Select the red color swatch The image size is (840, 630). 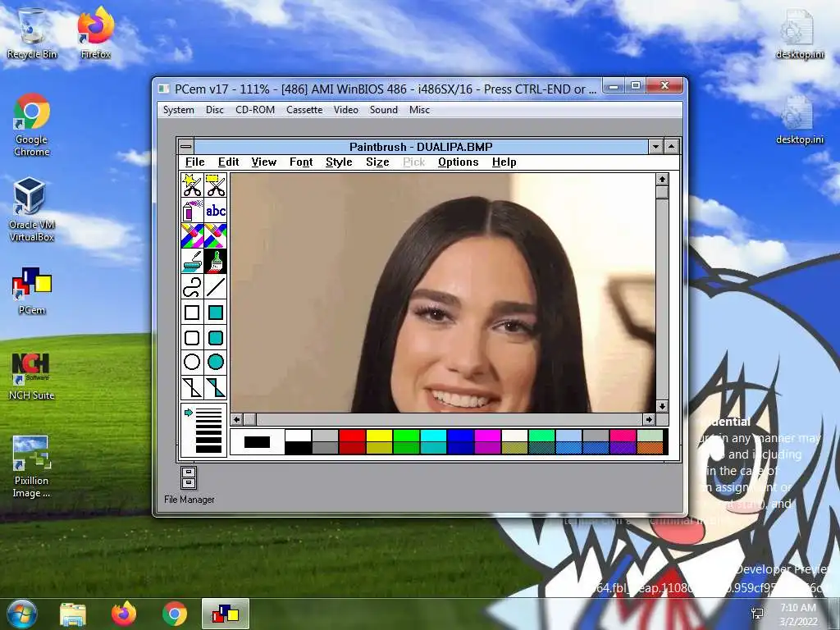352,436
